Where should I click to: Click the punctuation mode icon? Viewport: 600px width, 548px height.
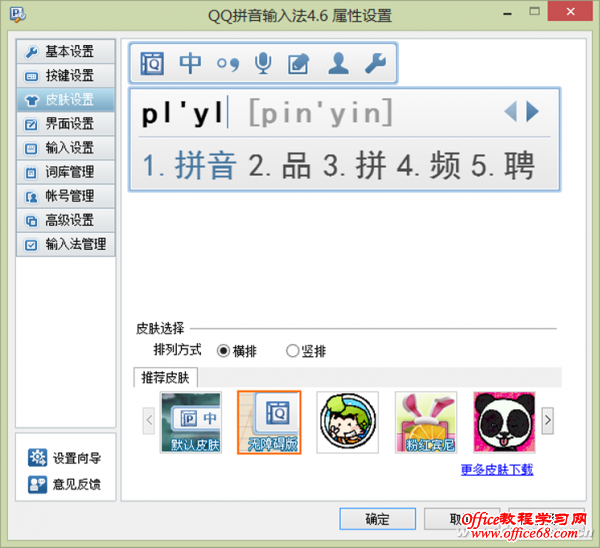coord(228,64)
